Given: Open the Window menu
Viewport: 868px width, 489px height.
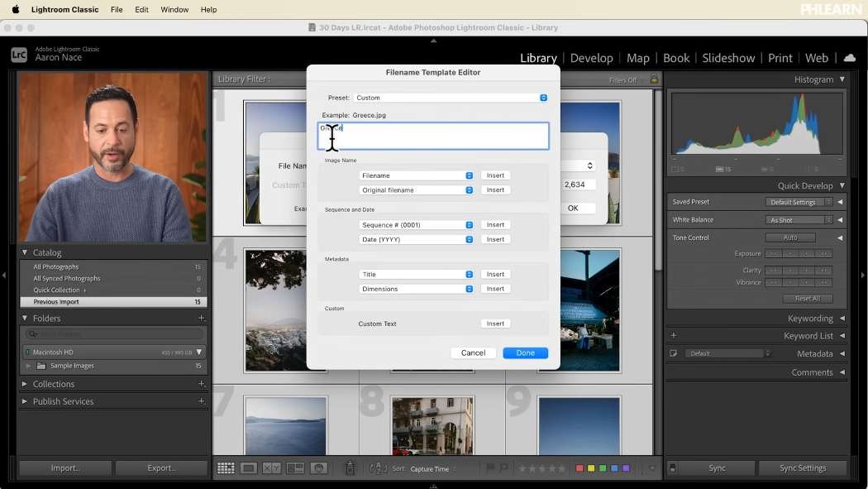Looking at the screenshot, I should [174, 9].
